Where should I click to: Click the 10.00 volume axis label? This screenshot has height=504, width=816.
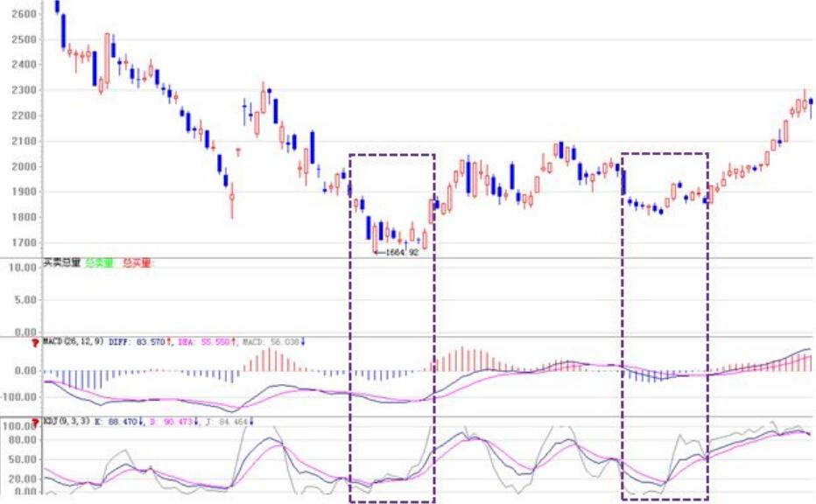click(x=21, y=267)
